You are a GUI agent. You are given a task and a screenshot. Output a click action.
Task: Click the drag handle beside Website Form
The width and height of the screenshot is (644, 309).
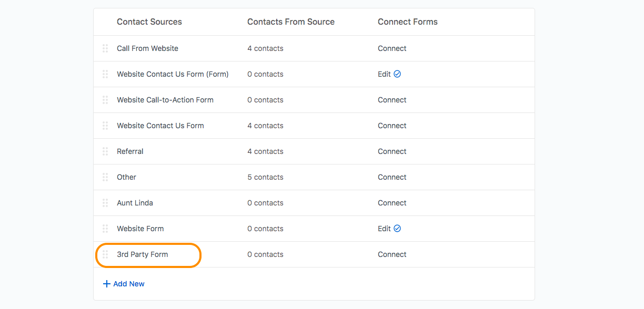105,229
